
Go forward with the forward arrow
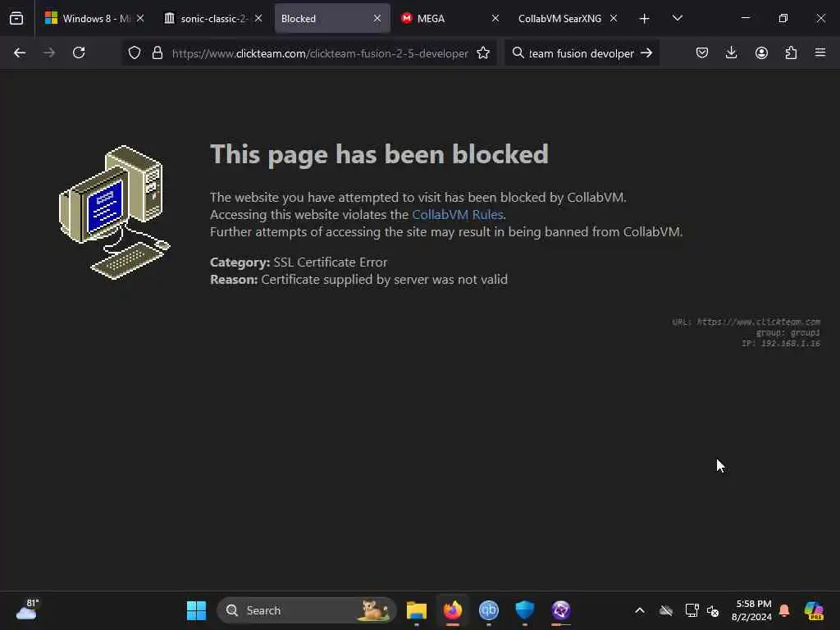(49, 53)
